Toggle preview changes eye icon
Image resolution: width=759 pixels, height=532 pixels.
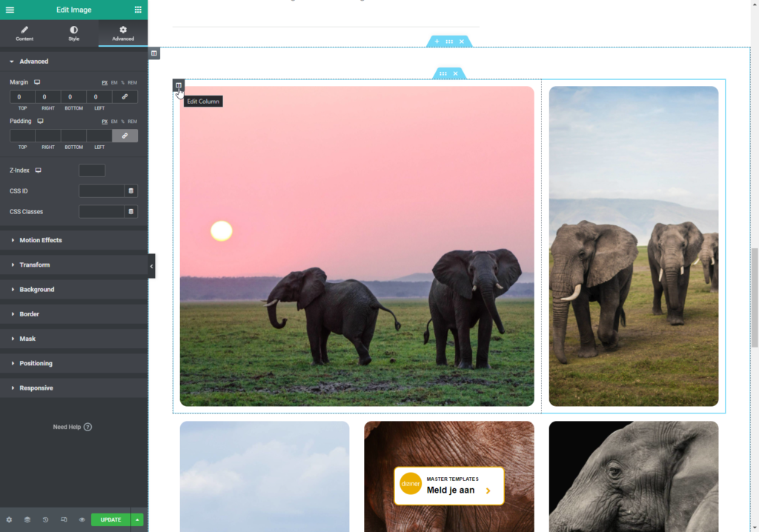click(x=82, y=519)
